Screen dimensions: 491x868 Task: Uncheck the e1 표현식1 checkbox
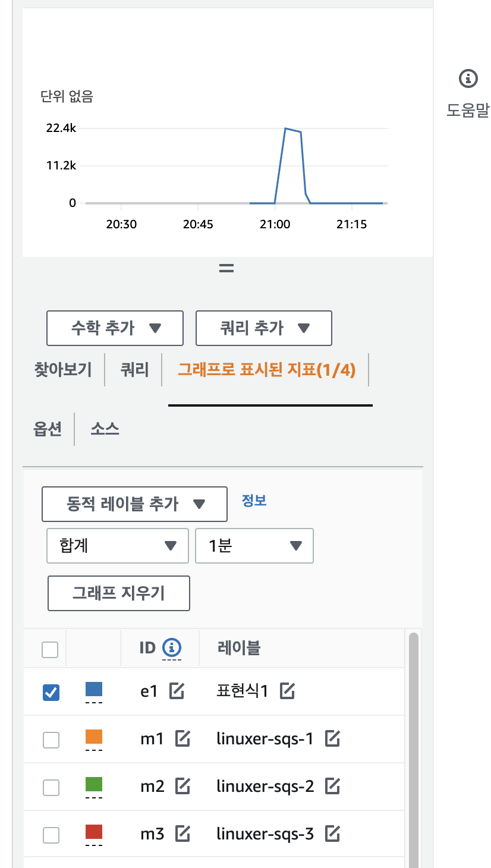pyautogui.click(x=51, y=692)
